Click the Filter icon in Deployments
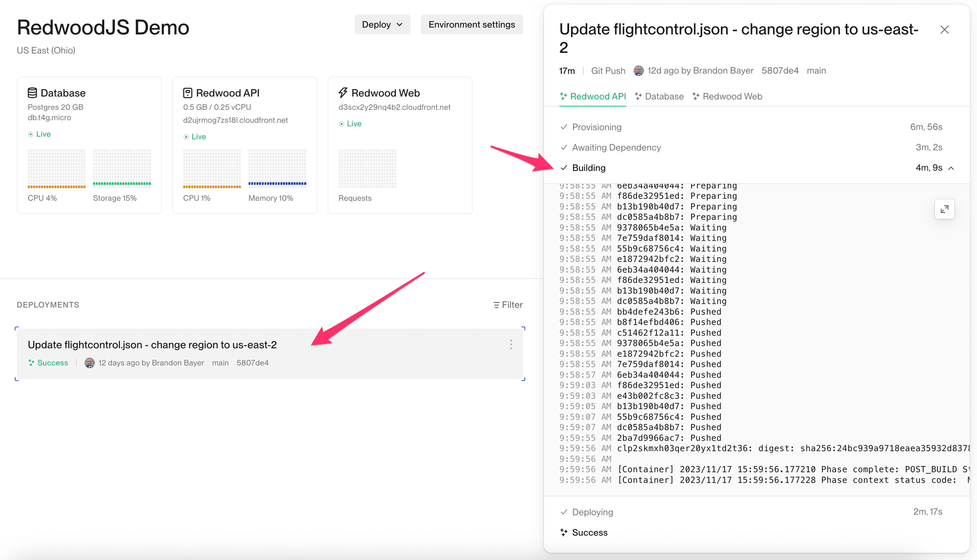 pyautogui.click(x=496, y=305)
